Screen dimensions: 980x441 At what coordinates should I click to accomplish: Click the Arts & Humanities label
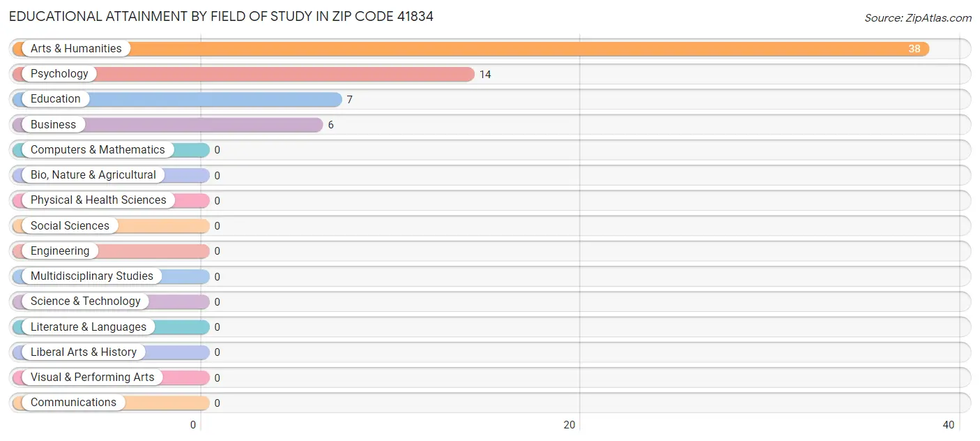point(76,49)
